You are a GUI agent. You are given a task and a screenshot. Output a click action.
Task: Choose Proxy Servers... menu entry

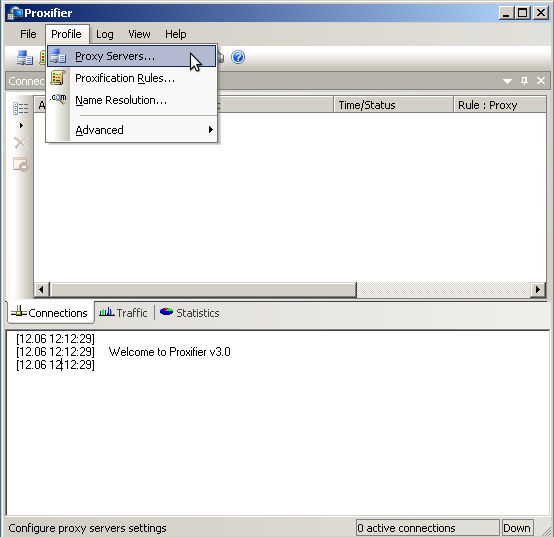(131, 56)
